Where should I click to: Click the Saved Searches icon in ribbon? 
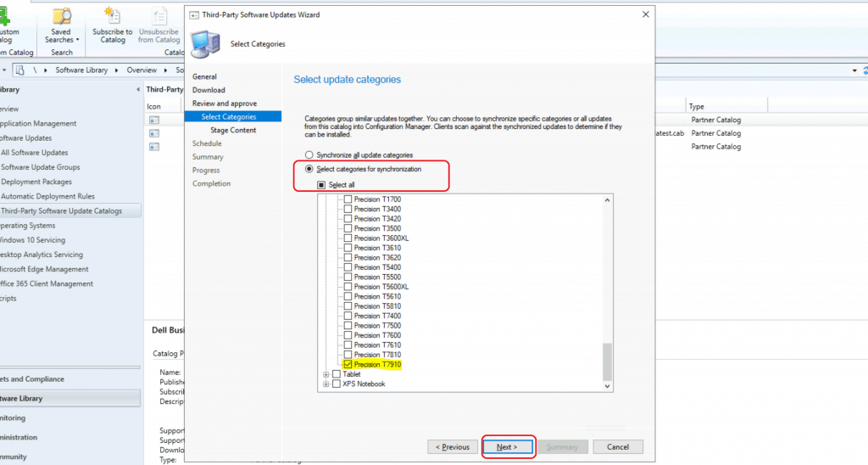click(61, 17)
